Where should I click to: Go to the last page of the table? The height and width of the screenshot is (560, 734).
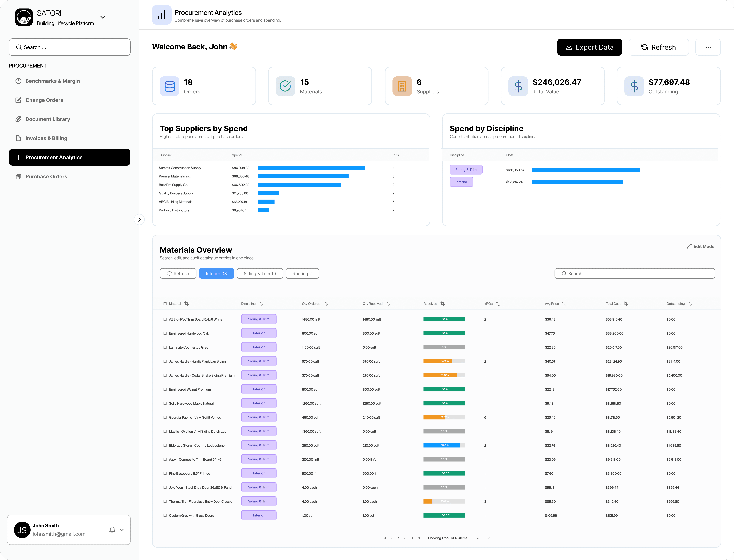tap(419, 538)
